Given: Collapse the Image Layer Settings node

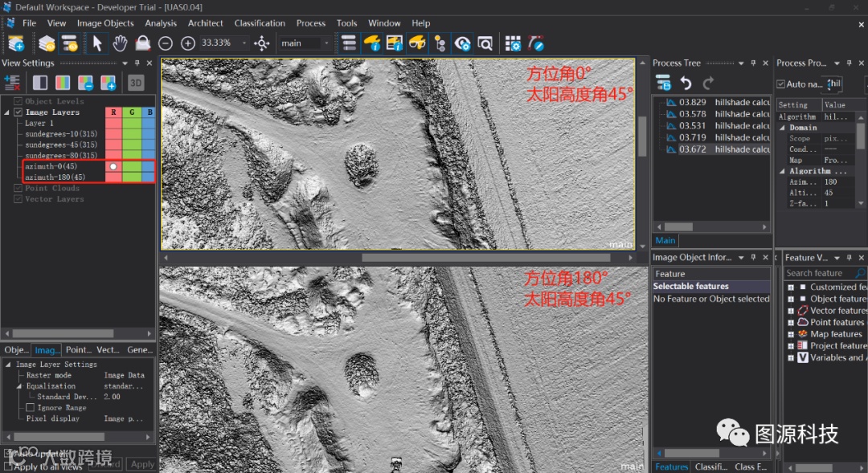Looking at the screenshot, I should pyautogui.click(x=8, y=365).
